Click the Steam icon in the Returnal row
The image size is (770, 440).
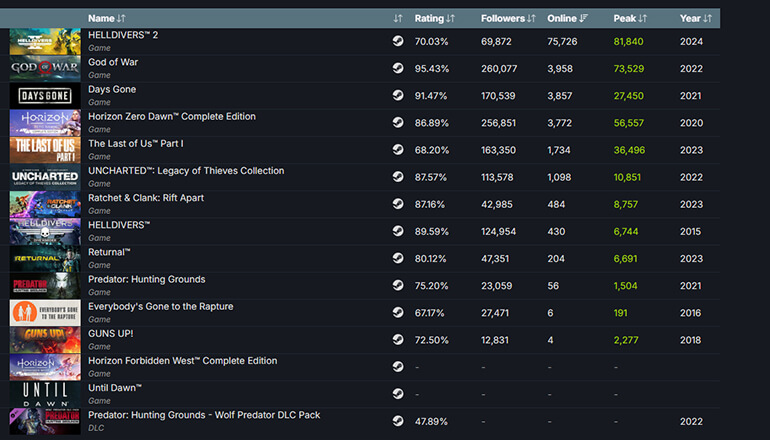tap(398, 258)
